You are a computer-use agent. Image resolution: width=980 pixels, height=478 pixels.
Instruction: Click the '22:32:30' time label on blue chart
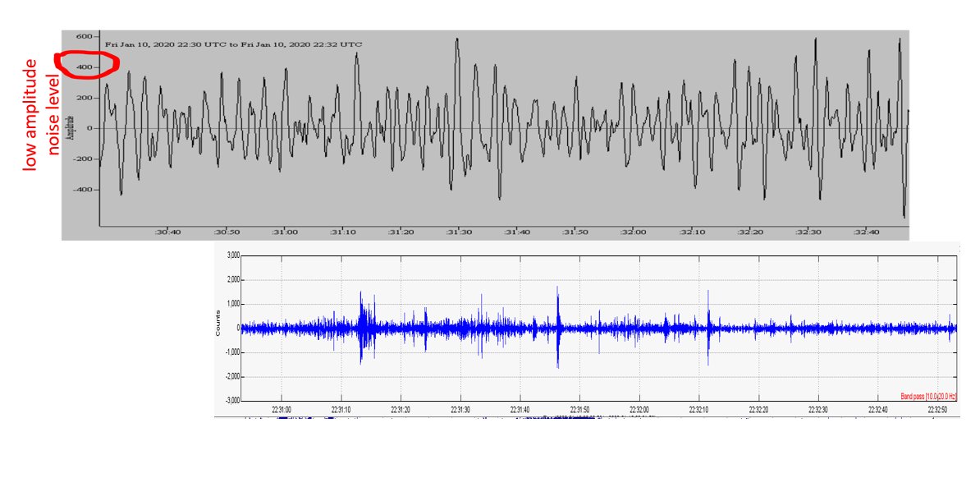pyautogui.click(x=819, y=410)
